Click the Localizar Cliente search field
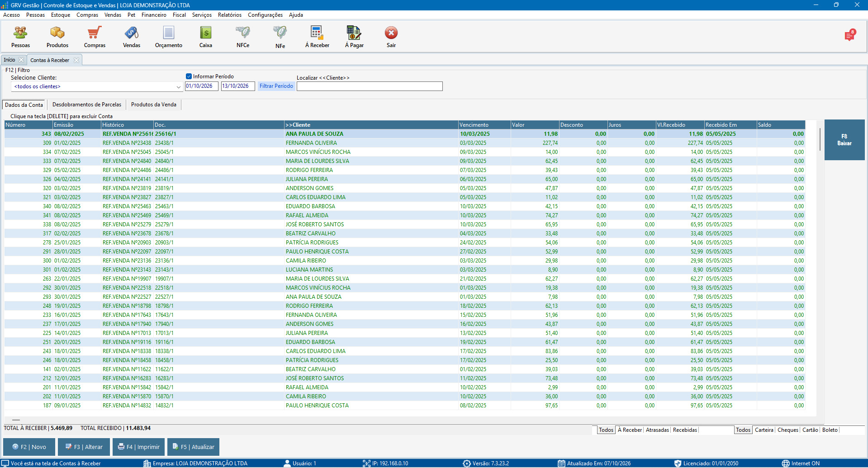The image size is (868, 468). click(370, 86)
